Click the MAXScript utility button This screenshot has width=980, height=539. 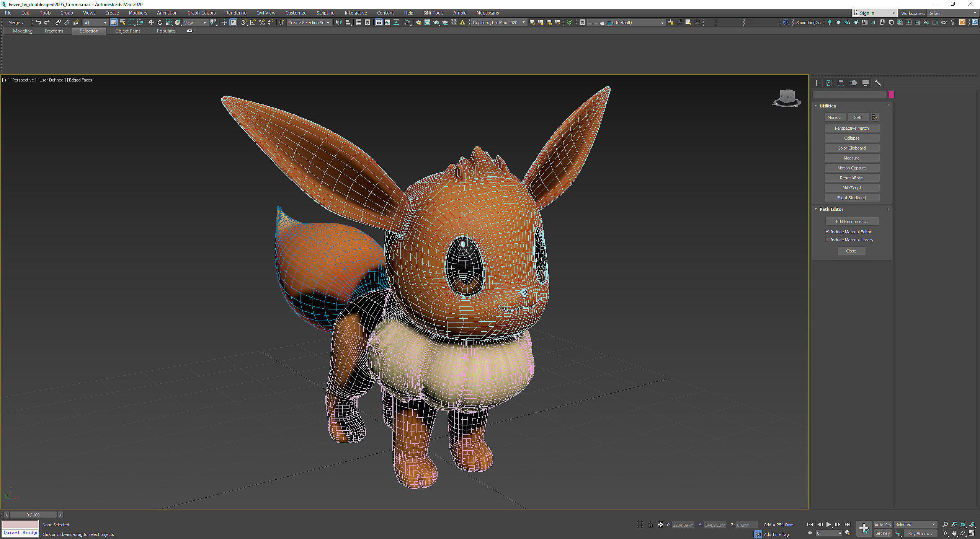tap(852, 188)
